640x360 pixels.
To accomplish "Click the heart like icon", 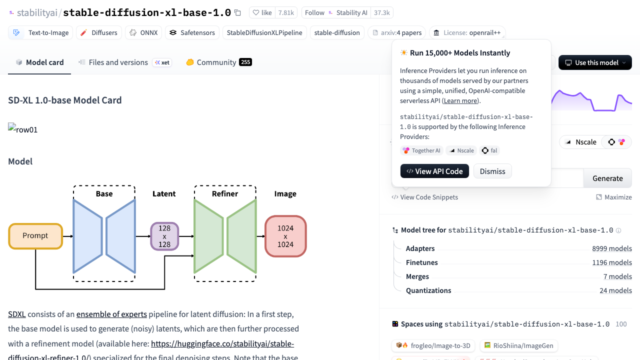I will click(x=256, y=13).
